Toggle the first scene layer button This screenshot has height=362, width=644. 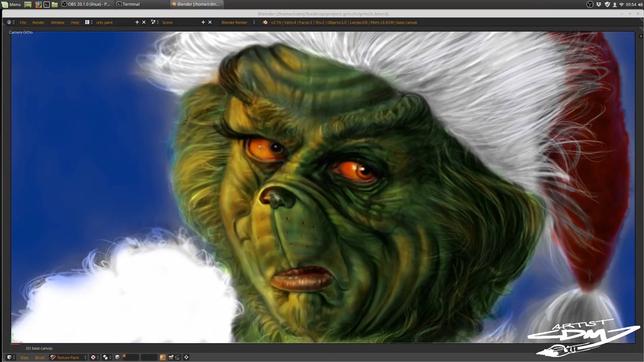(124, 356)
